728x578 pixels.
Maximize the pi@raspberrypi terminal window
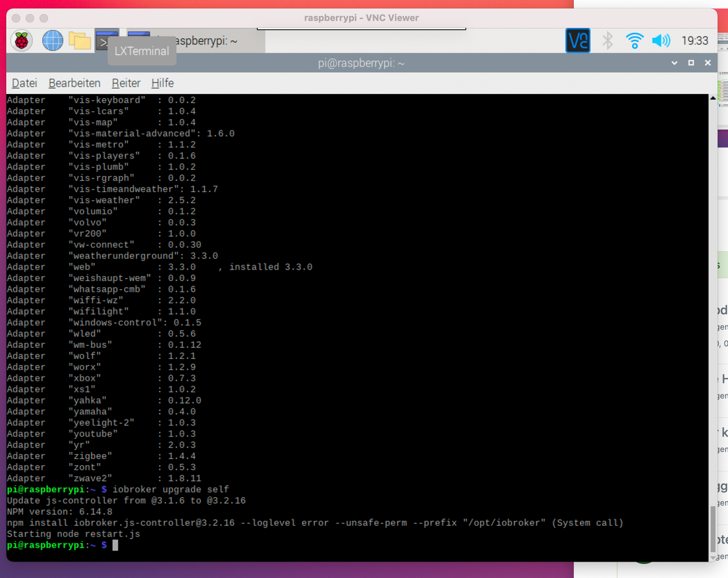coord(691,63)
